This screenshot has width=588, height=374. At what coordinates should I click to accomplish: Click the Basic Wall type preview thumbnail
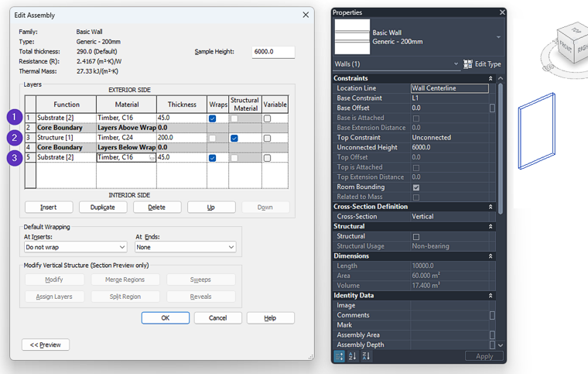pos(352,36)
